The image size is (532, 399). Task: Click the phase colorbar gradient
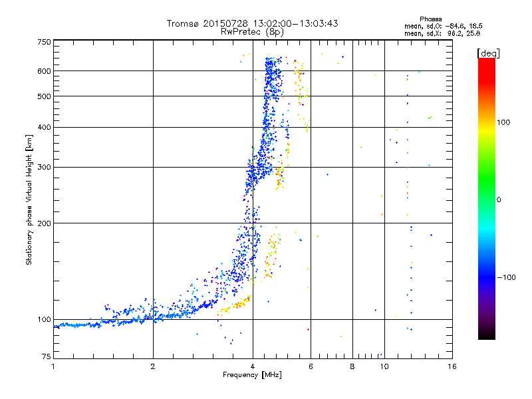(x=487, y=198)
